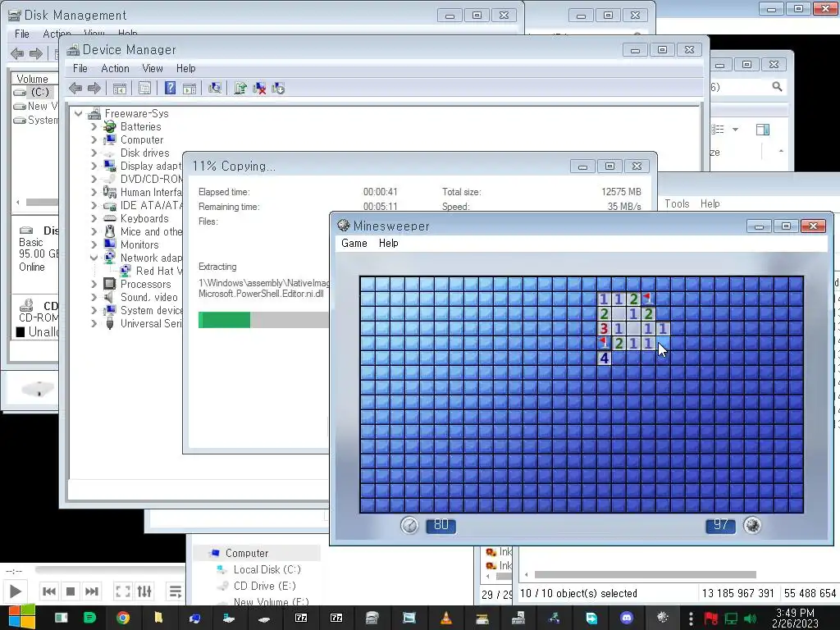Expand Keyboards node in Device Manager
Screen dimensions: 840x630
click(x=94, y=218)
